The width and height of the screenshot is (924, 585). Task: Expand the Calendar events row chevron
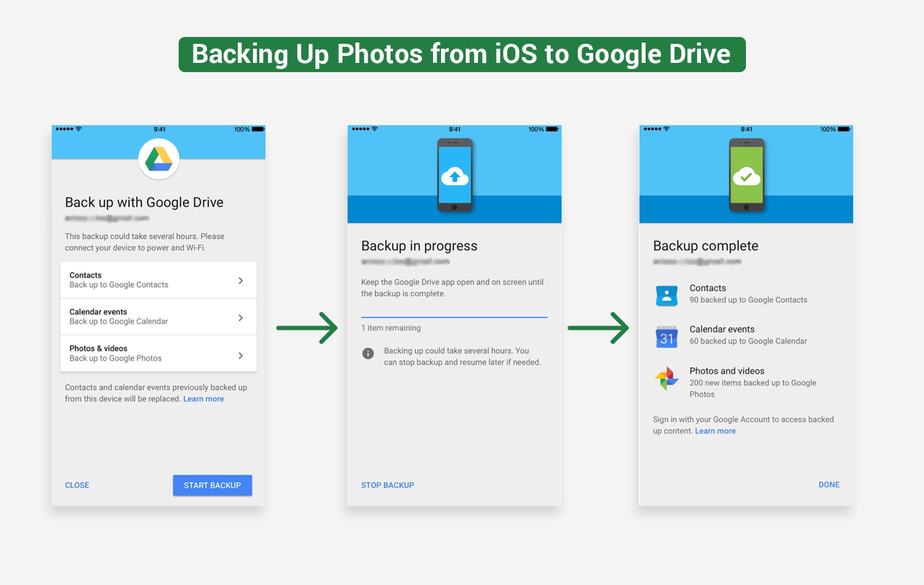[240, 317]
